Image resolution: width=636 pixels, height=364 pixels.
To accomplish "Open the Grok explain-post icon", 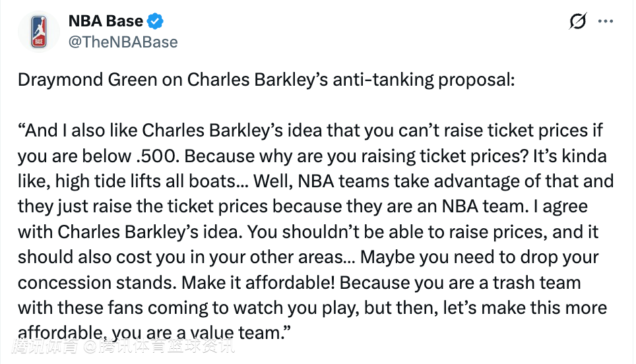I will 577,22.
